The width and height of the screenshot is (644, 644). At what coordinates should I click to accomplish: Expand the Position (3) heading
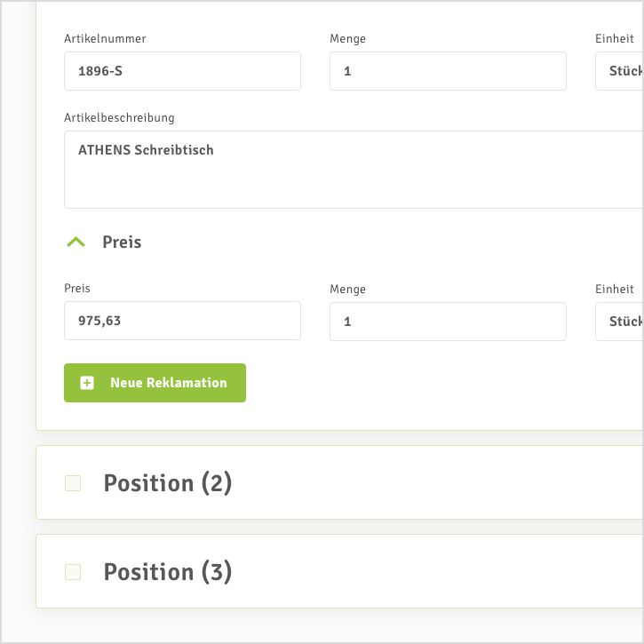(x=168, y=572)
